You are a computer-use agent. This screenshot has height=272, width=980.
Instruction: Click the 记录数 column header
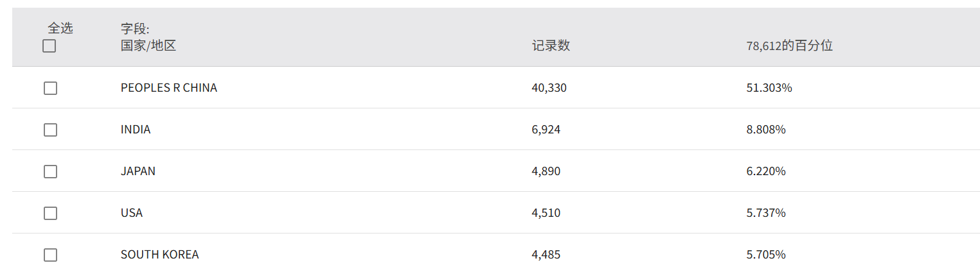551,46
